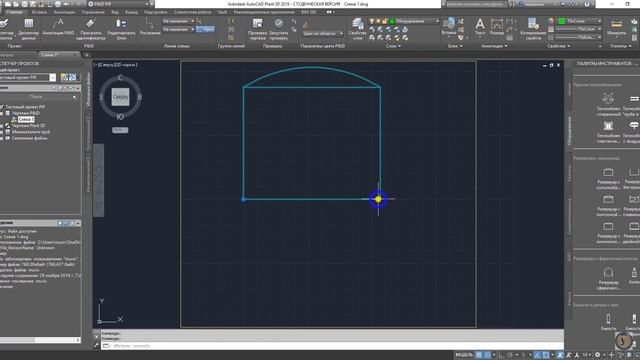640x360 pixels.
Task: Pick Теплообменник спиральный from the tool palette
Action: coord(608,104)
